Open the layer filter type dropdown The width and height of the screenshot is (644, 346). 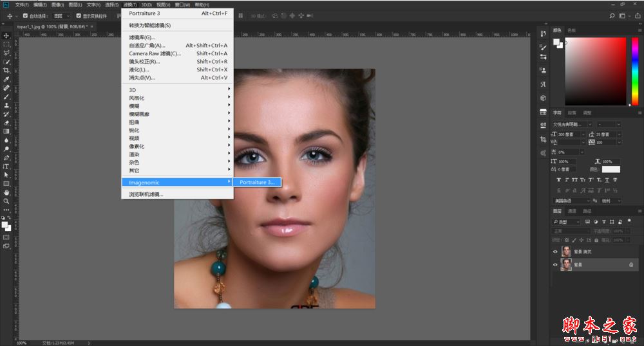click(x=566, y=222)
